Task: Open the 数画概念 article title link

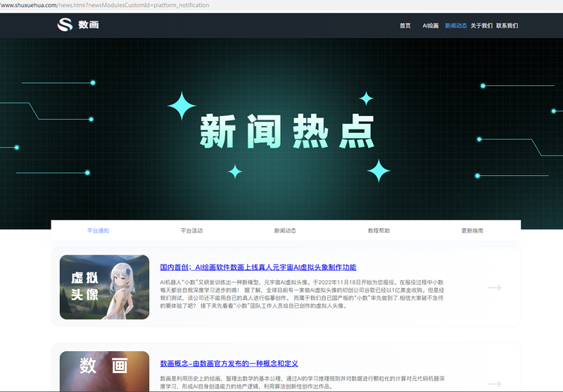Action: tap(229, 363)
